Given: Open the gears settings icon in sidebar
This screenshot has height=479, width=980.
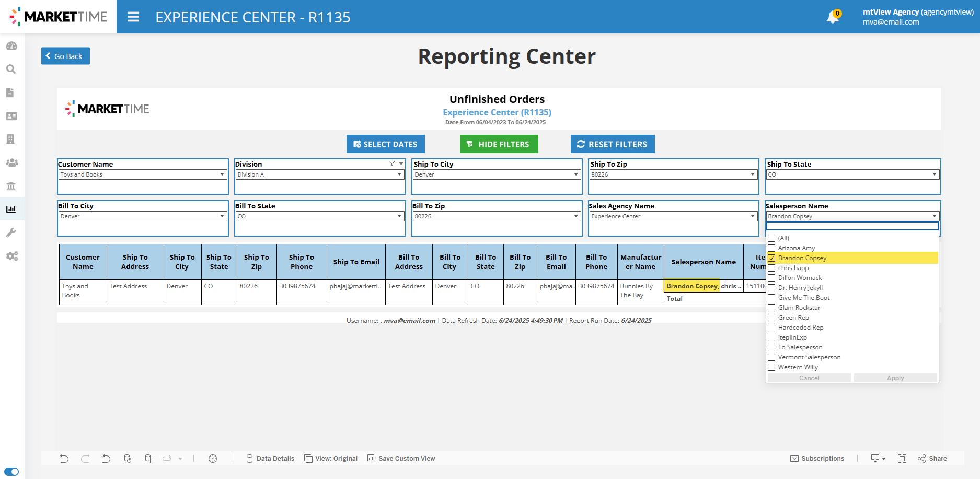Looking at the screenshot, I should click(12, 256).
